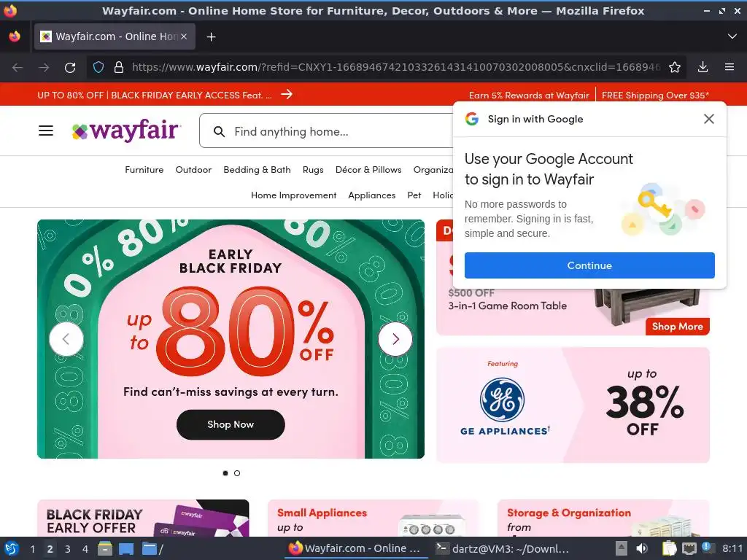Screen dimensions: 747x560
Task: Open the Bedding & Bath category
Action: pos(257,169)
